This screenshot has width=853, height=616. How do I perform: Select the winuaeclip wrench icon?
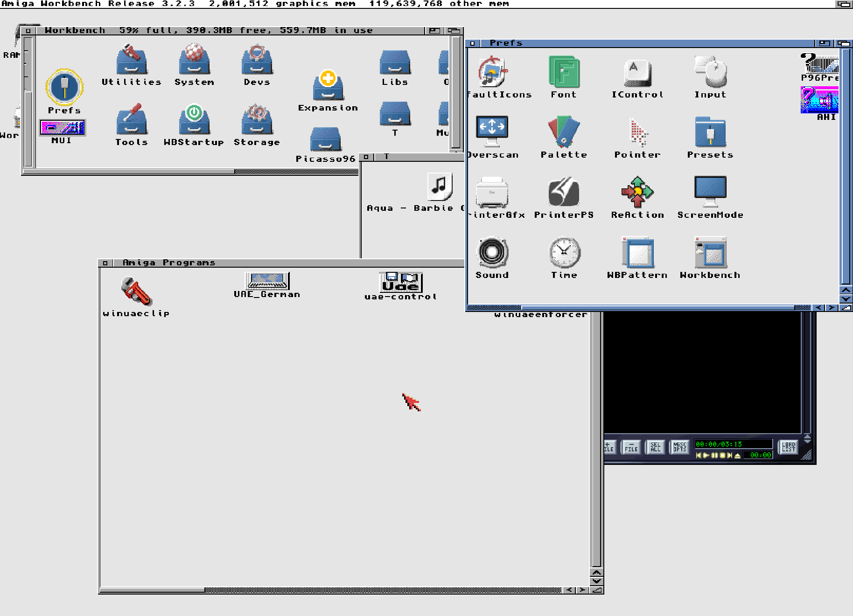[136, 291]
